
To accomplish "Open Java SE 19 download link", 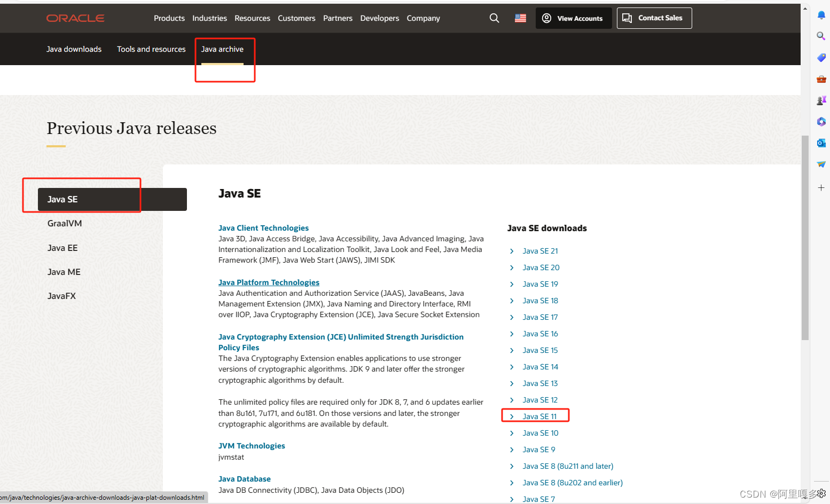I will 540,284.
